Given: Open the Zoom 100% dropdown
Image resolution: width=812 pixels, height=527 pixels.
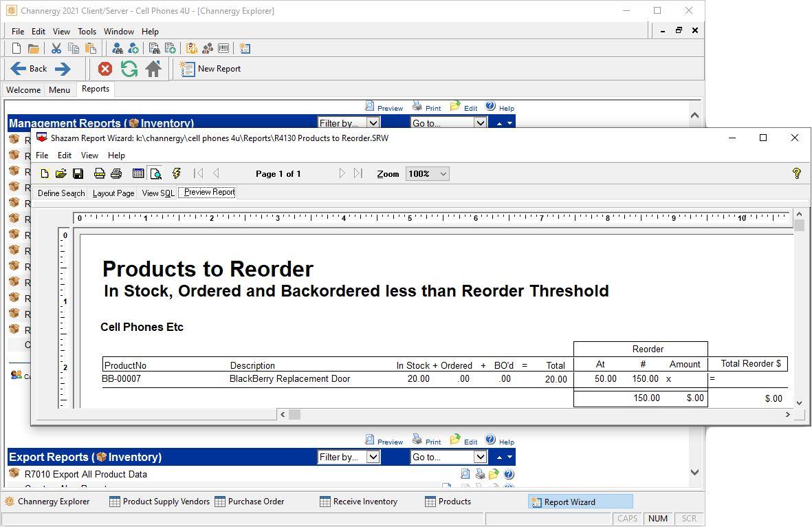Looking at the screenshot, I should pyautogui.click(x=428, y=173).
